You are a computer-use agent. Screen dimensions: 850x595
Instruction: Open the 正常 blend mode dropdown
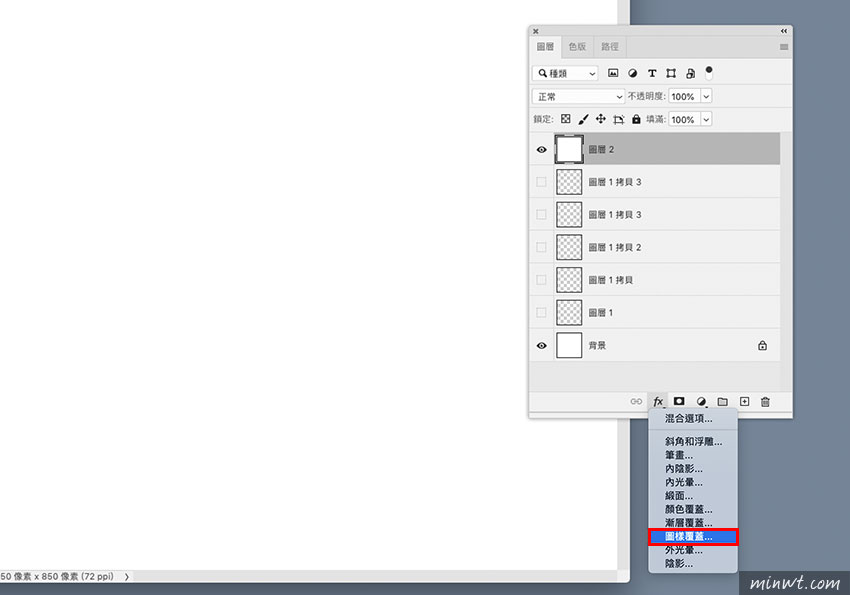click(x=578, y=96)
